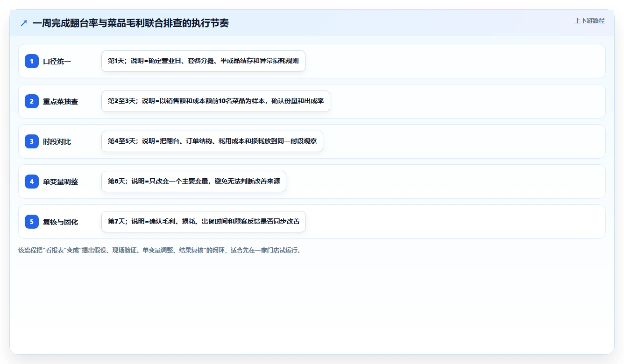
Task: Click step number badge 1 for 口径统一
Action: [32, 61]
